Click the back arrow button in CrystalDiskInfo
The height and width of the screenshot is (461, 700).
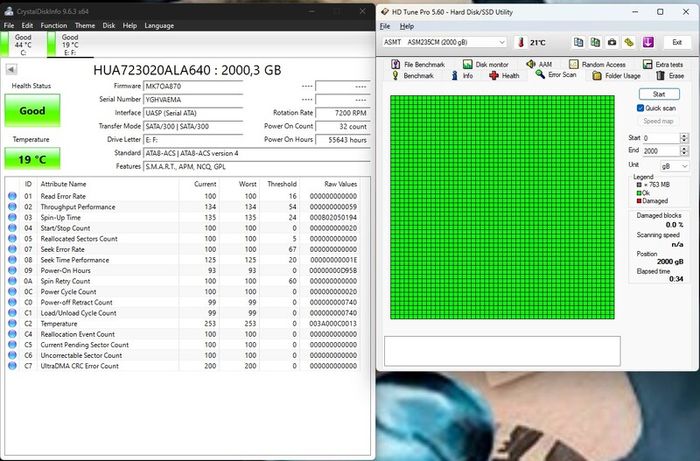click(11, 69)
